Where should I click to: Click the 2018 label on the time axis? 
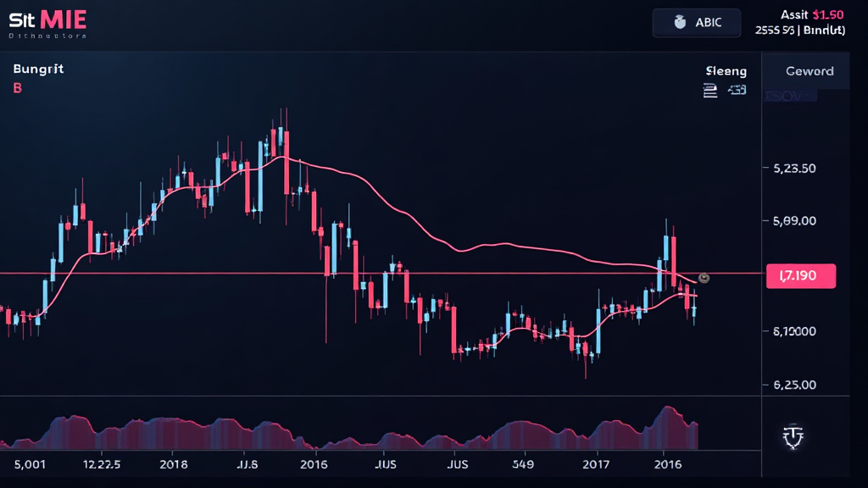(173, 464)
